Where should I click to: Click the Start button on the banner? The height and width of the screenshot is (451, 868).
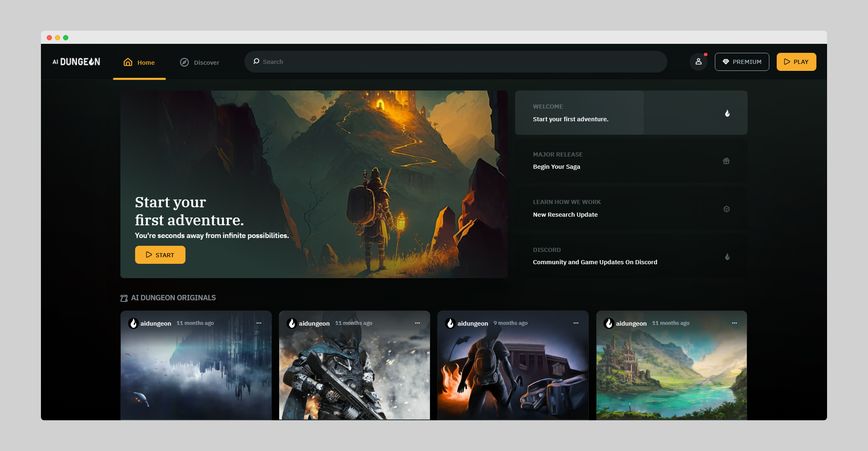pos(160,255)
